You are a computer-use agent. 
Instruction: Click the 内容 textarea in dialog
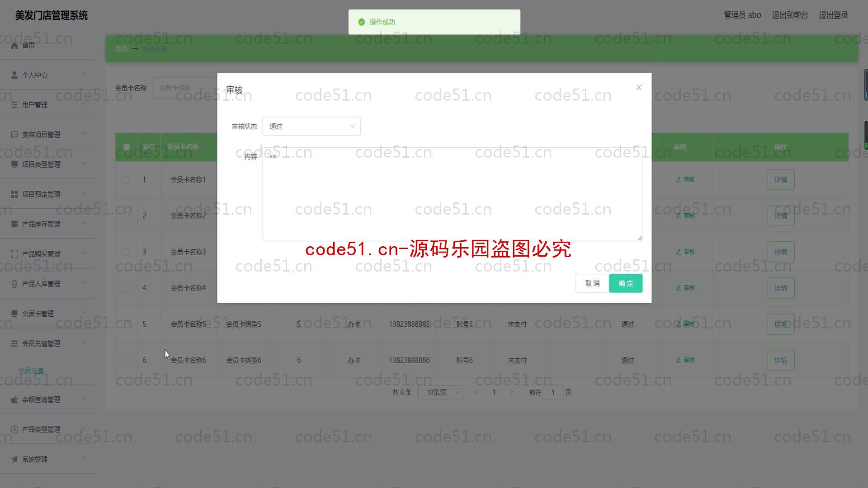452,194
